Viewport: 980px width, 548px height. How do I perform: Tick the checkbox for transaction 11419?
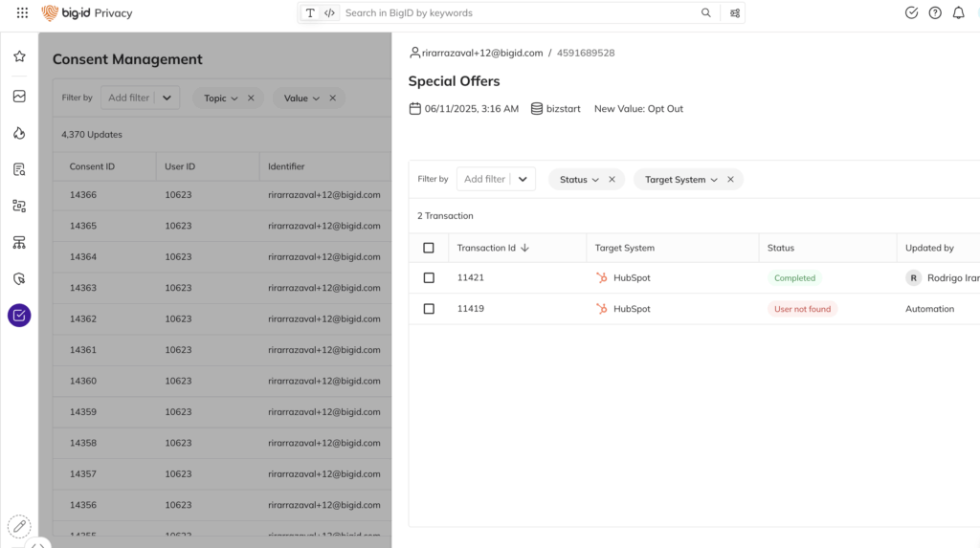429,309
